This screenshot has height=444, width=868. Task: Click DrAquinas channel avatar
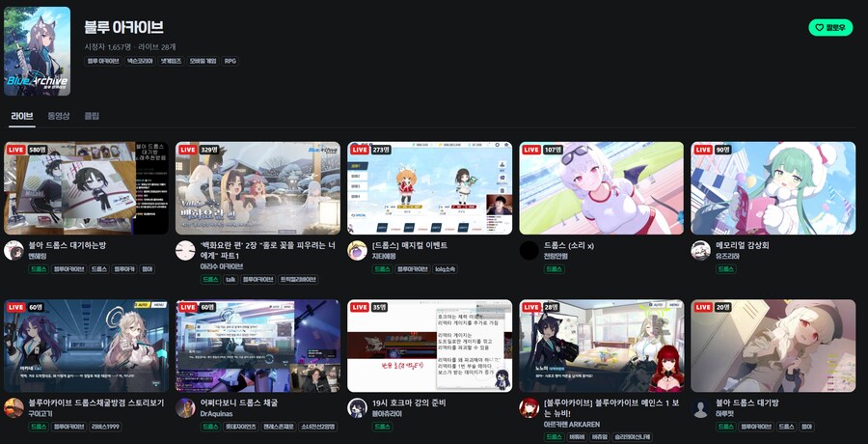coord(185,408)
